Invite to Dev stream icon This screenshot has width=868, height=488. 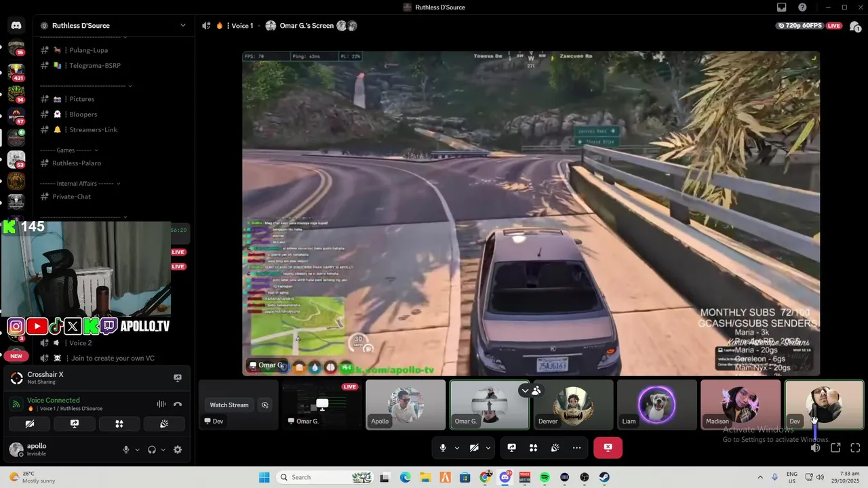pyautogui.click(x=265, y=405)
